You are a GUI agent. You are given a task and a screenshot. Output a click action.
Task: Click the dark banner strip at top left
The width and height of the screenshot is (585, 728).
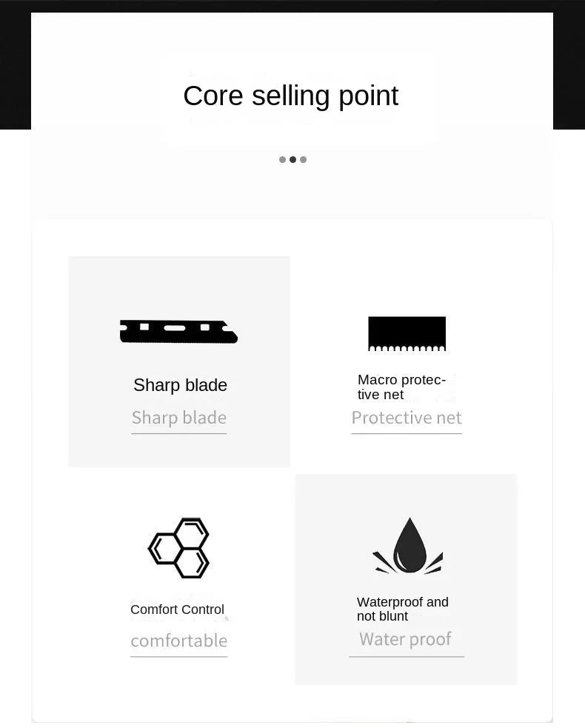(15, 67)
